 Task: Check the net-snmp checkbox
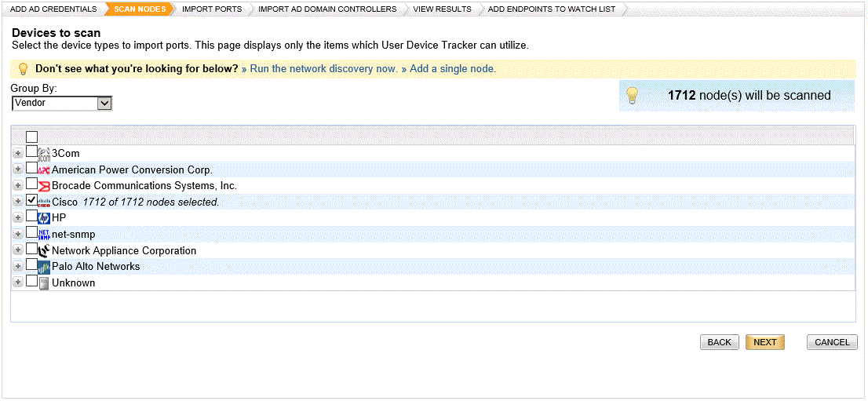coord(32,231)
